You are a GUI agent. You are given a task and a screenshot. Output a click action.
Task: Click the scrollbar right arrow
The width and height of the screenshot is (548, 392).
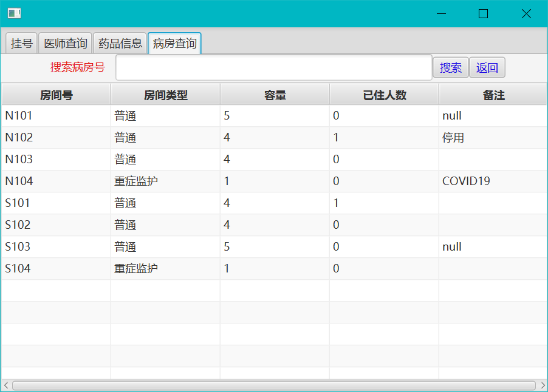(x=543, y=385)
